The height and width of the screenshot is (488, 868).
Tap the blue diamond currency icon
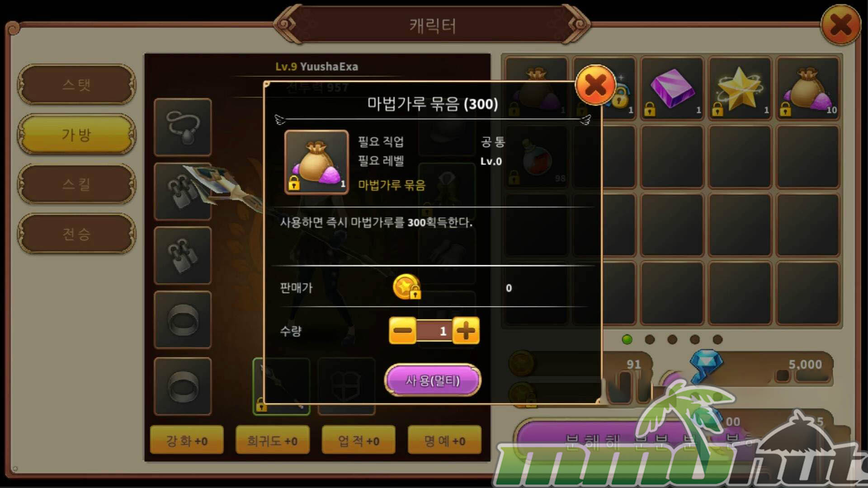[x=706, y=364]
